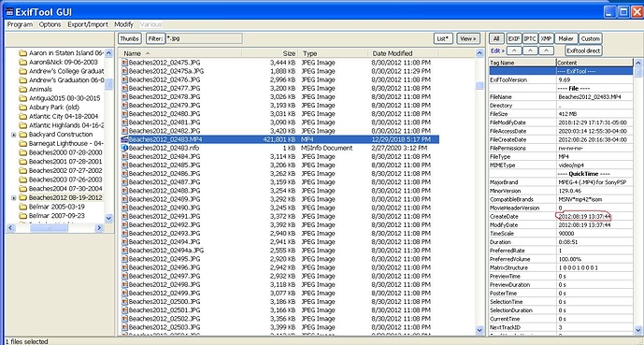644x345 pixels.
Task: Click the List* button
Action: pyautogui.click(x=443, y=38)
